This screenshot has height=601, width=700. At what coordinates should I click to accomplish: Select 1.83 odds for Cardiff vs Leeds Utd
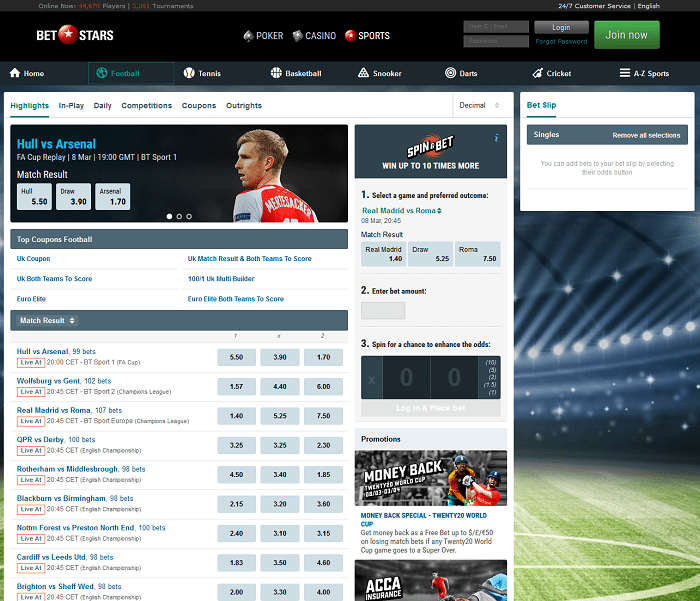point(236,563)
